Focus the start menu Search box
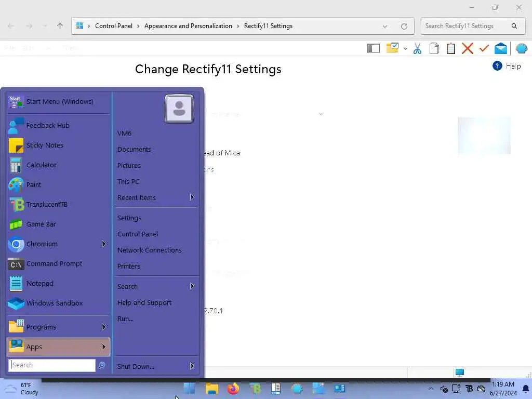532x399 pixels. point(52,365)
